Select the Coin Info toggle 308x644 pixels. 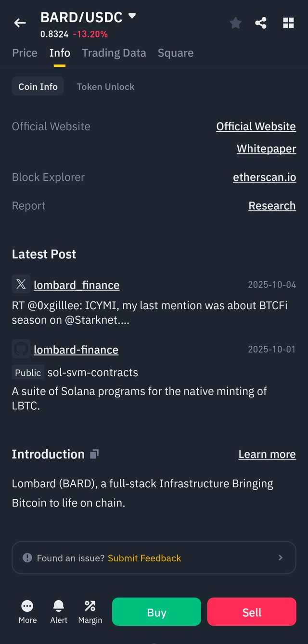pos(38,87)
